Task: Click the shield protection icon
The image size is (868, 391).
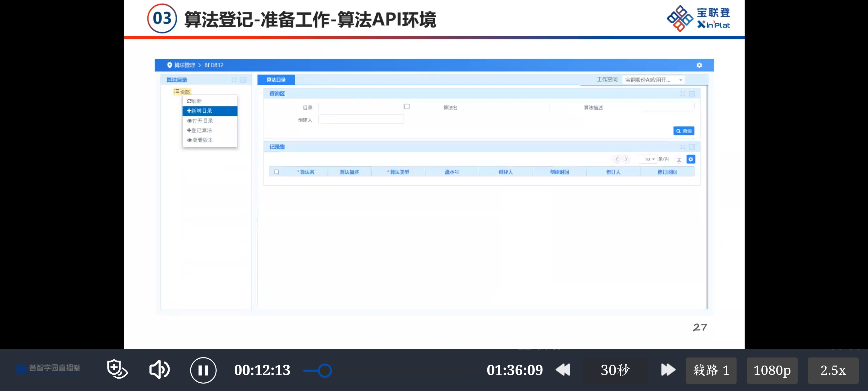Action: coord(117,369)
